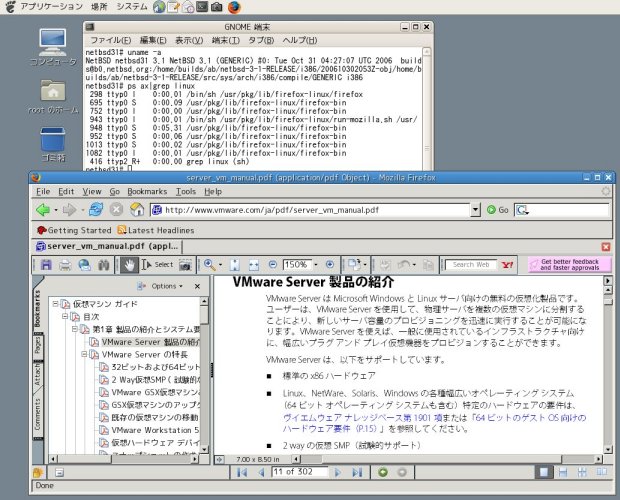
Task: Click the Firefox Back arrow button
Action: coord(43,210)
